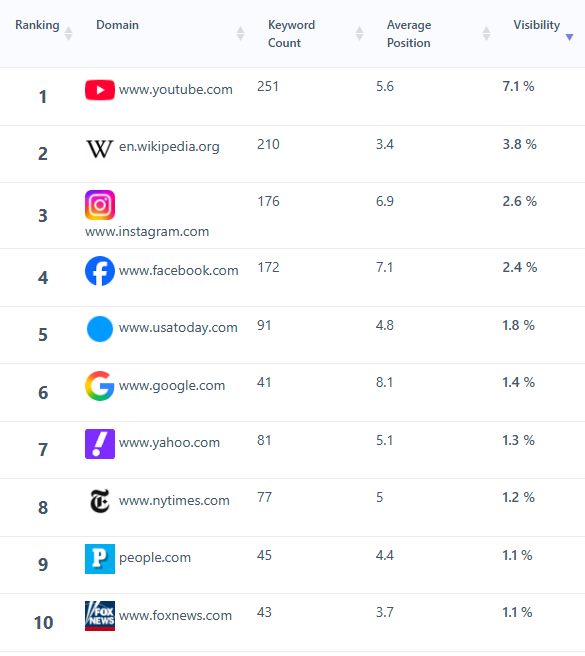Click the Facebook logo icon

pos(100,271)
